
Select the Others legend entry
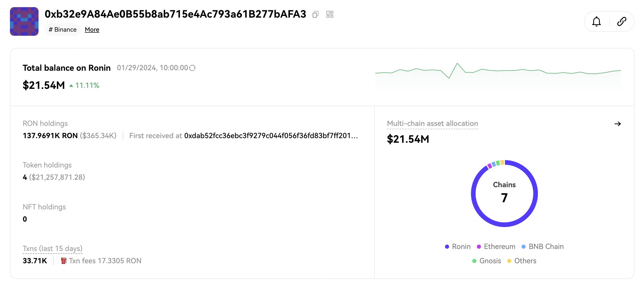(x=522, y=261)
